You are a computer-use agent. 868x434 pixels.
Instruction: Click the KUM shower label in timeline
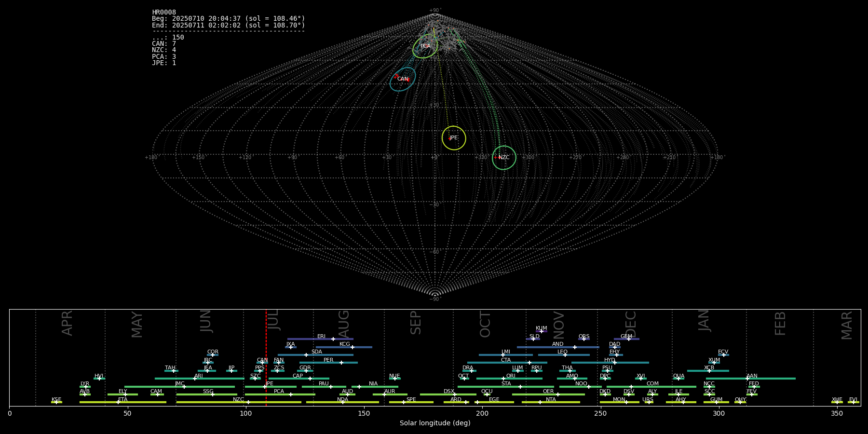542,328
